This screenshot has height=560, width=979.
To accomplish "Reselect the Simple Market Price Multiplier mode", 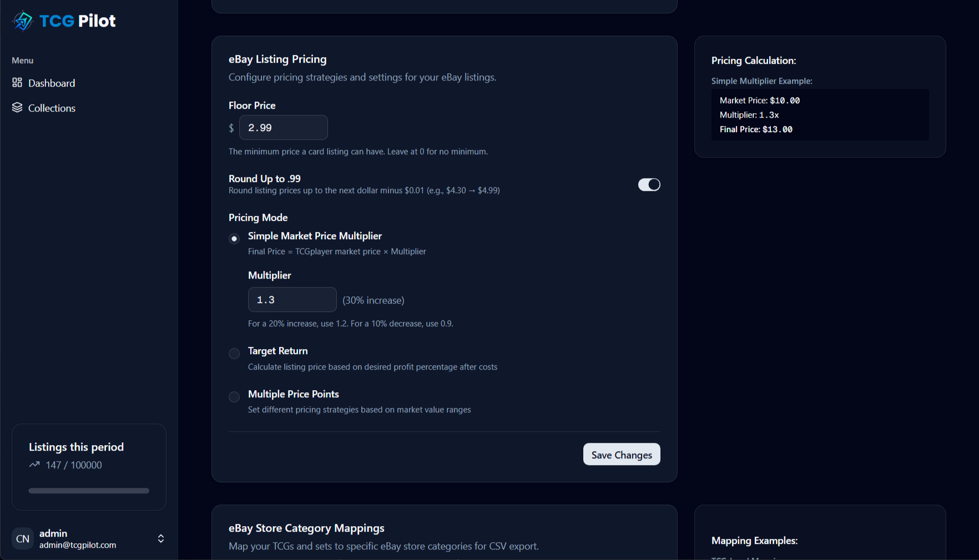I will click(234, 238).
